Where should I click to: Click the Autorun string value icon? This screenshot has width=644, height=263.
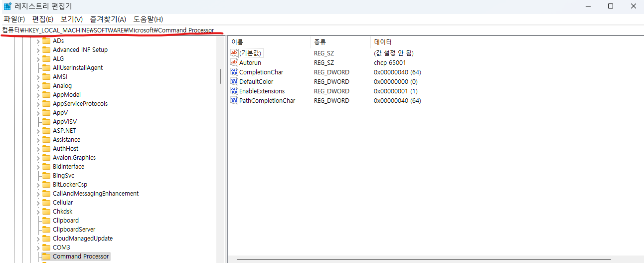tap(234, 62)
